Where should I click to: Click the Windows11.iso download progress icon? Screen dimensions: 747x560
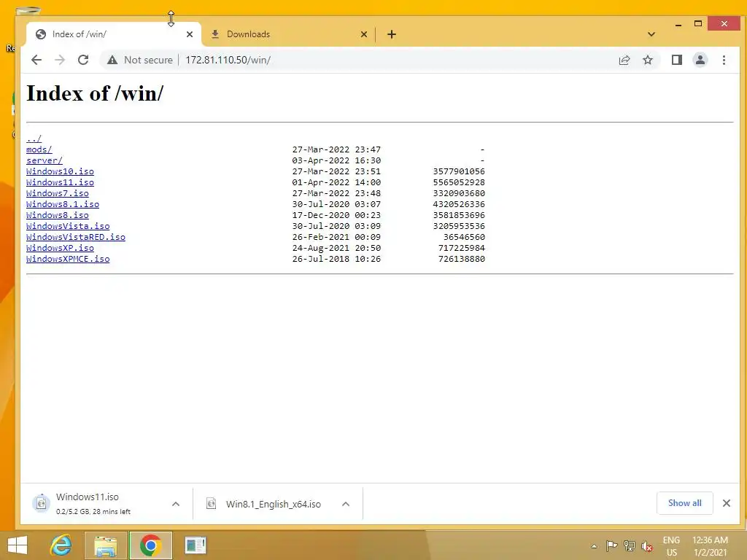pyautogui.click(x=42, y=503)
